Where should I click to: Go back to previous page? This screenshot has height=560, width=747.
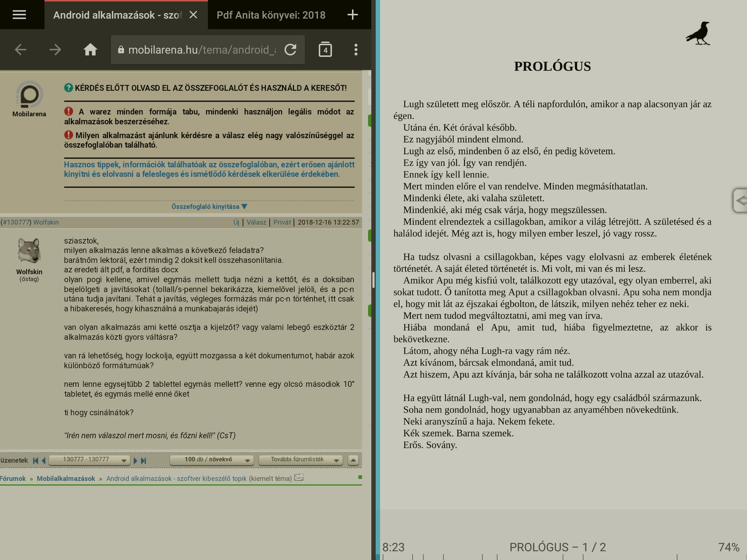tap(20, 50)
